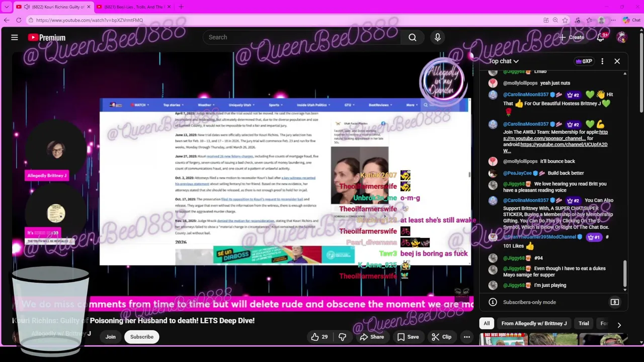
Task: Open browser apps/extensions icon in address bar
Action: tap(546, 20)
